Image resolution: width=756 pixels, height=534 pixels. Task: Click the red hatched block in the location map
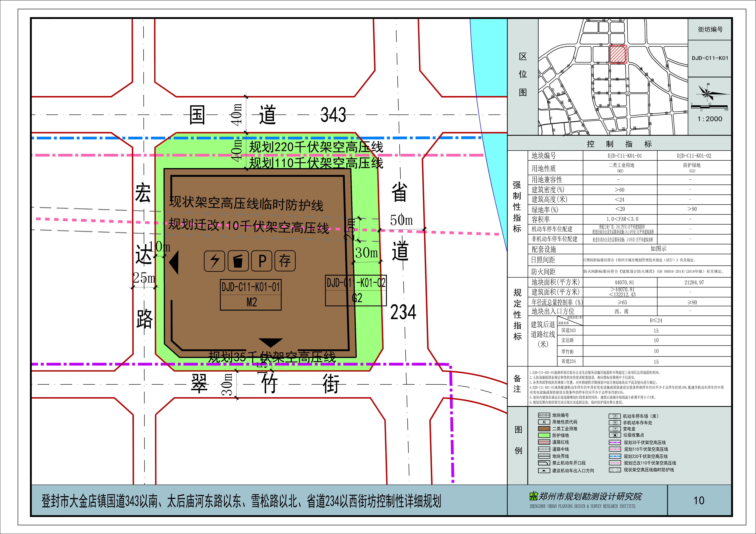tap(618, 54)
